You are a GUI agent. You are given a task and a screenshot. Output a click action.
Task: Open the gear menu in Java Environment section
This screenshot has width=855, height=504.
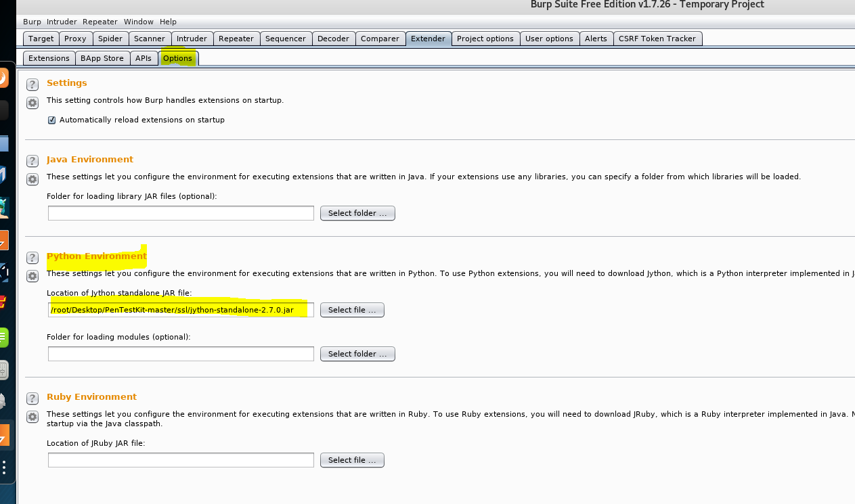[x=32, y=179]
